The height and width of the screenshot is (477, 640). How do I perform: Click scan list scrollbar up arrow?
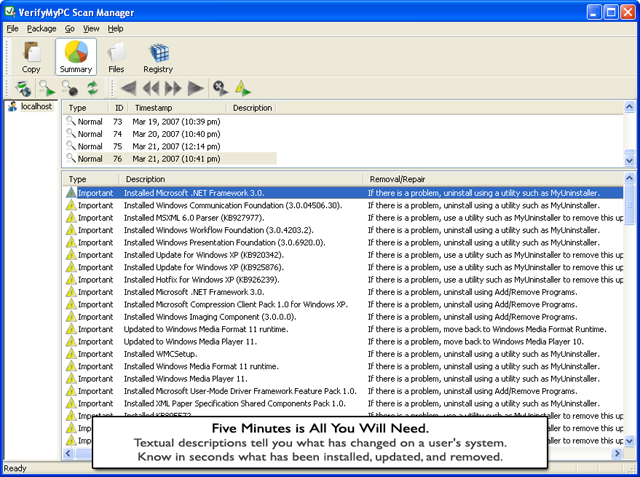[629, 107]
